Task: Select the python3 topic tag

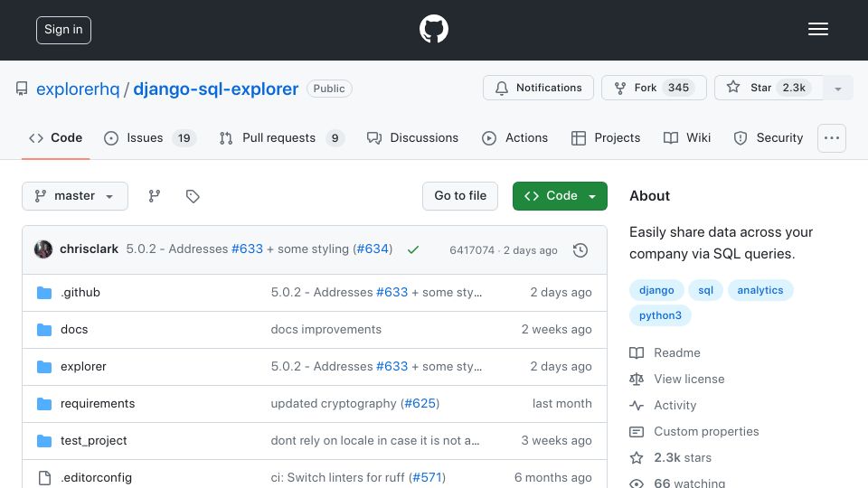Action: (x=660, y=315)
